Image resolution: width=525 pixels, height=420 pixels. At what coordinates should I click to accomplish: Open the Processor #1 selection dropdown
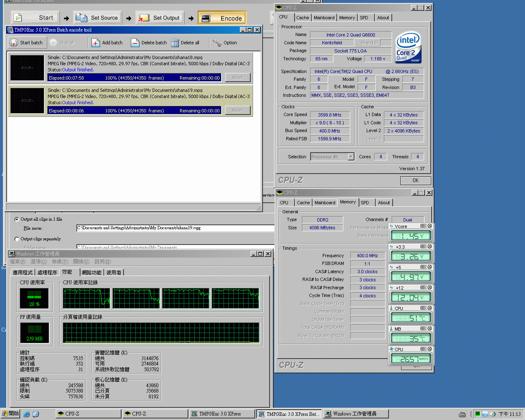click(x=351, y=157)
